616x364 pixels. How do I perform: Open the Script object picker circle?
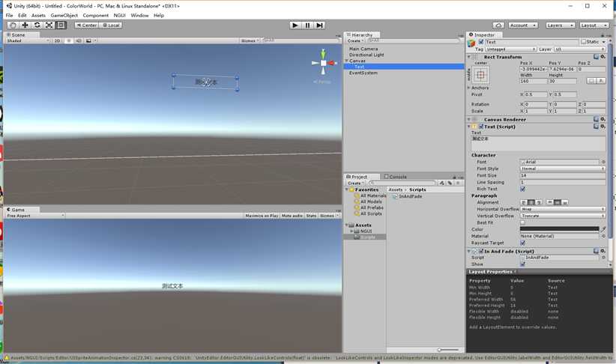click(603, 258)
